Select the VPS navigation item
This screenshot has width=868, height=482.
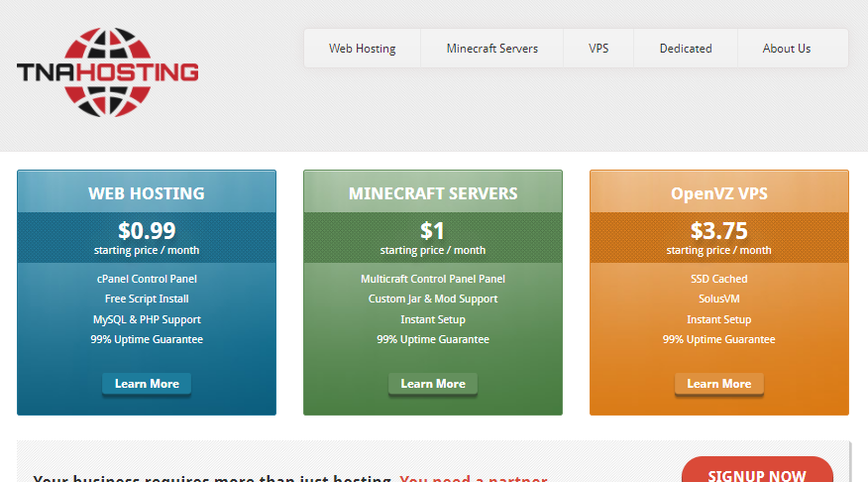click(598, 49)
